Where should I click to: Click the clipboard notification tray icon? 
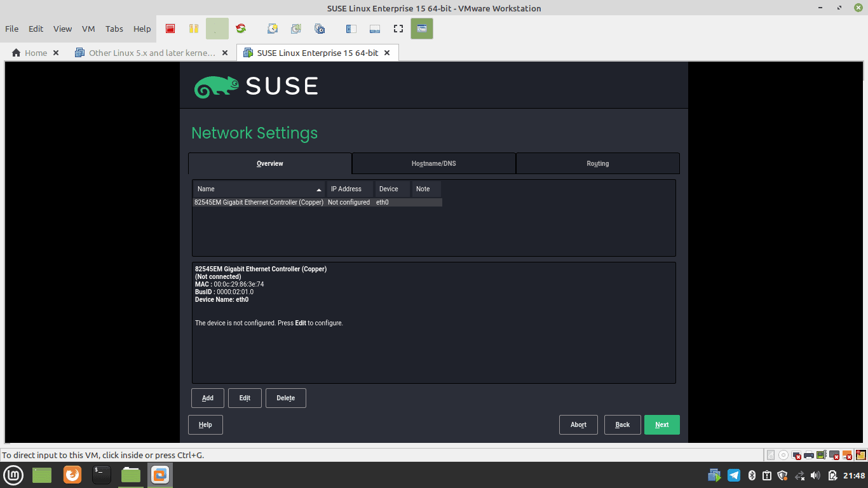coord(767,475)
